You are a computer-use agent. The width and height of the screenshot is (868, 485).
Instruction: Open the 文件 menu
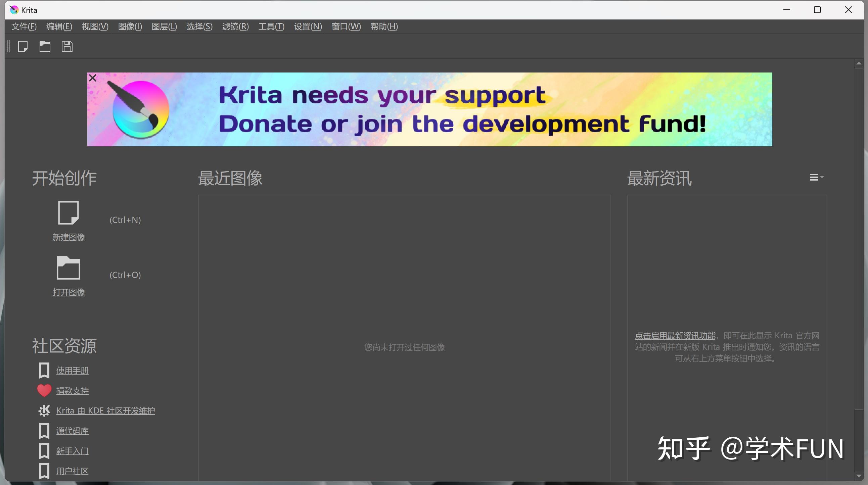click(x=24, y=27)
